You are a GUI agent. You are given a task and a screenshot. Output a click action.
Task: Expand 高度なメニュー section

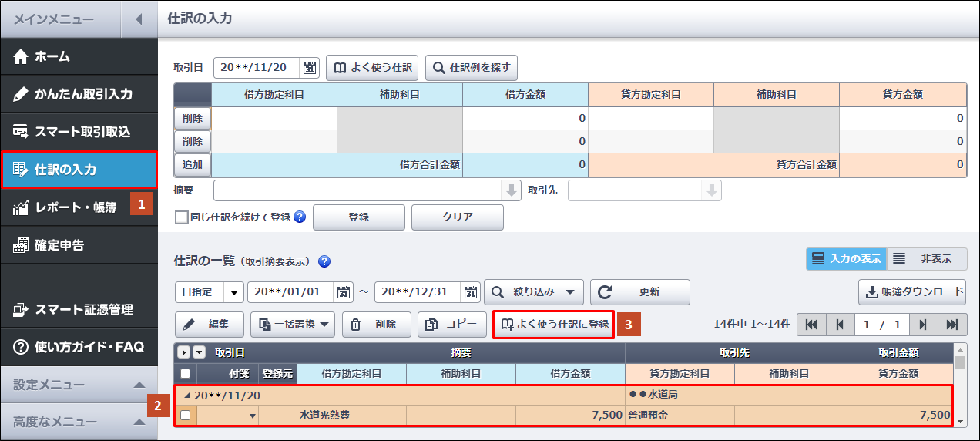[79, 422]
